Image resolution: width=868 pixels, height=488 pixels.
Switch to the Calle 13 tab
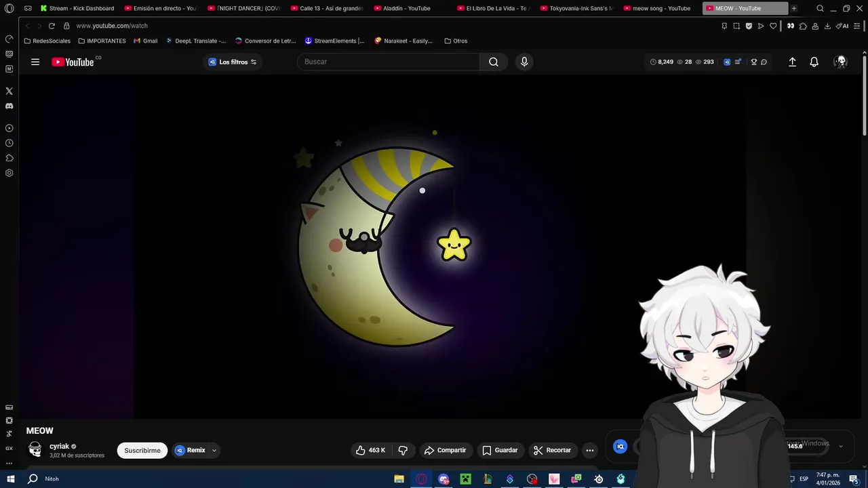[328, 8]
